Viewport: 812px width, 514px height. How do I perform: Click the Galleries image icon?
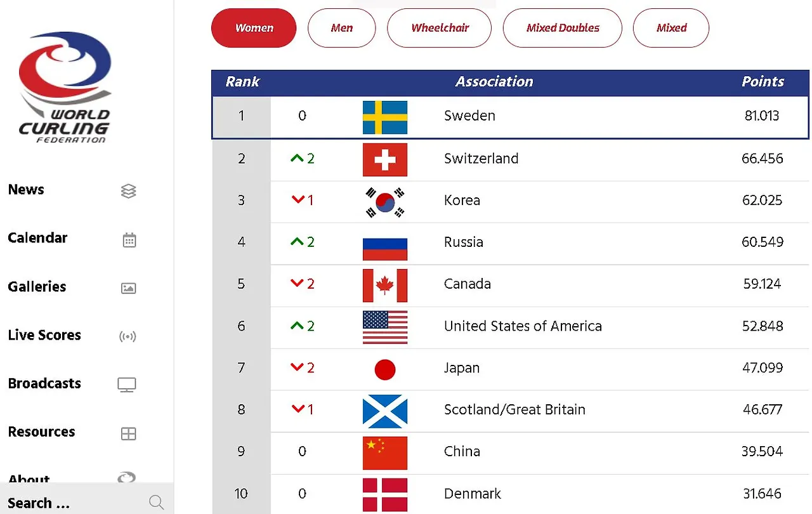(x=128, y=287)
